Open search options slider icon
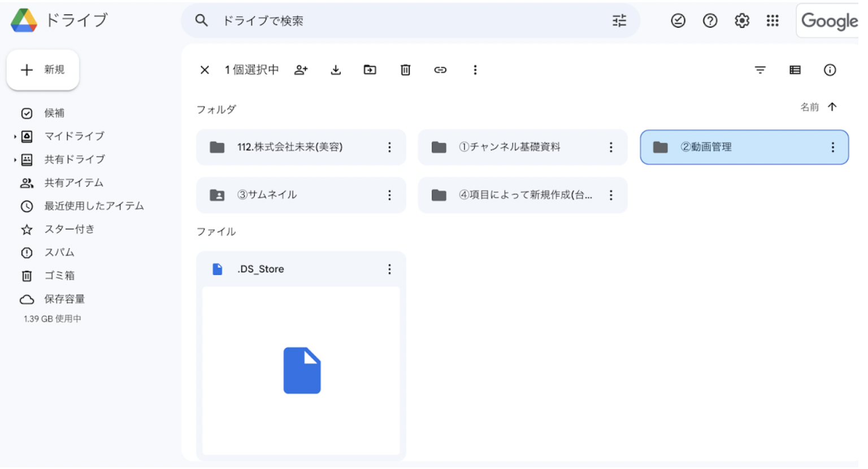This screenshot has width=868, height=469. click(619, 21)
